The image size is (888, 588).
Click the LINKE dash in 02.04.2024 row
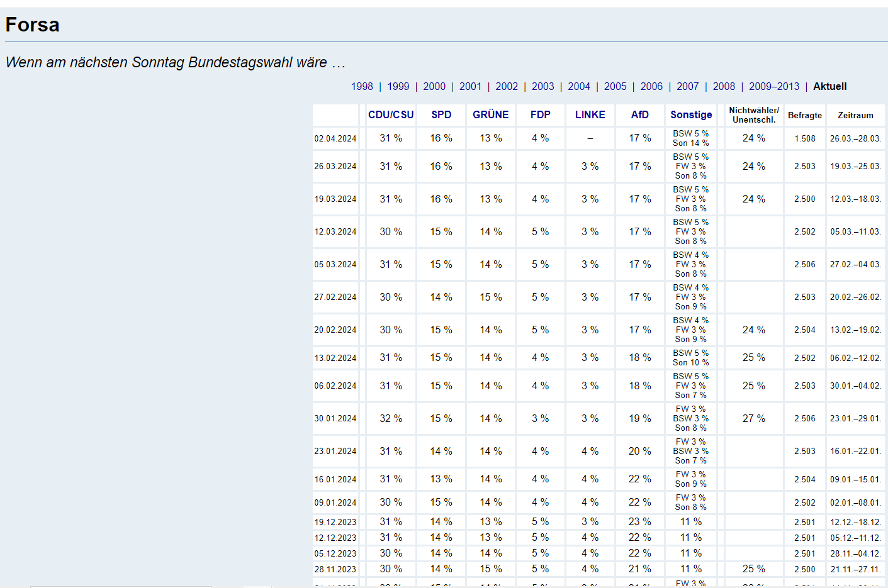(x=590, y=138)
